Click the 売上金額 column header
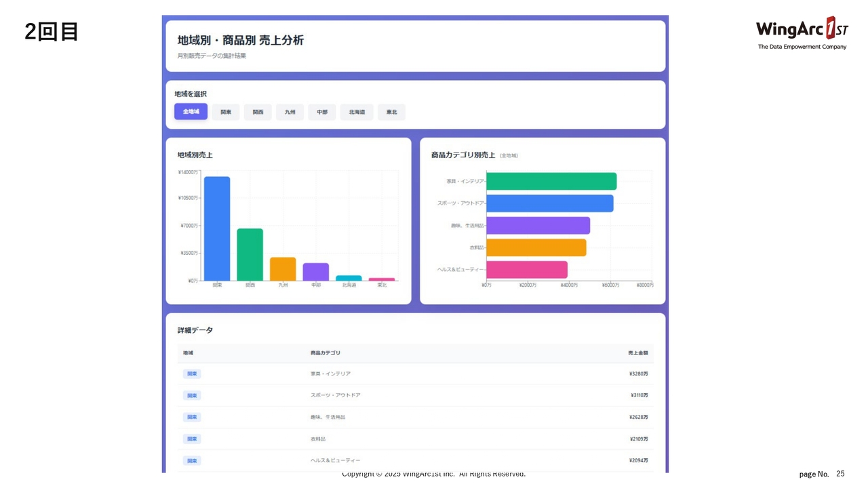Screen dimensions: 868x488 637,353
